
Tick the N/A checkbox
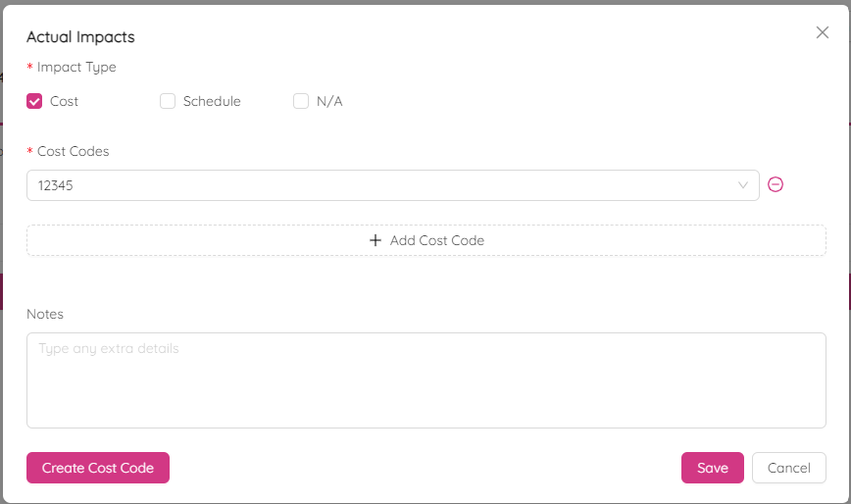point(301,101)
